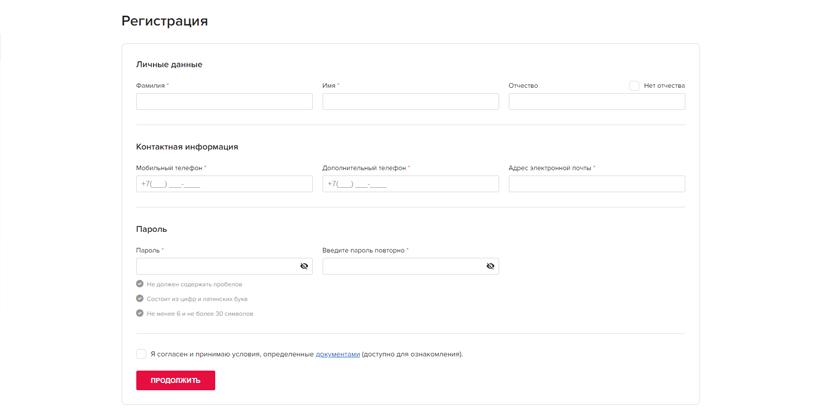This screenshot has height=410, width=820.
Task: Focus the Фамилия input field
Action: coord(224,102)
